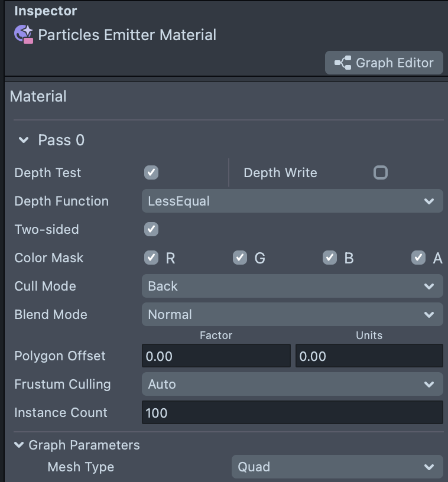Open the Graph Editor
The width and height of the screenshot is (448, 482).
[384, 63]
